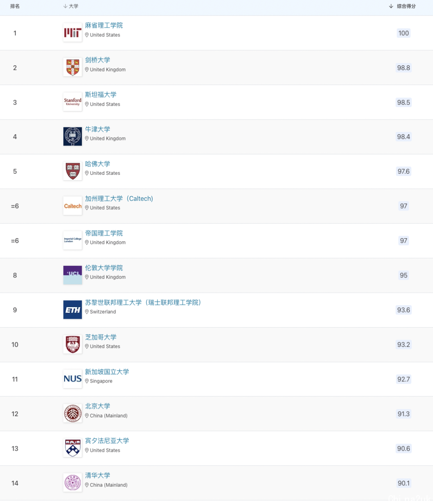The image size is (433, 504).
Task: Click the Peking University seal icon
Action: click(x=73, y=413)
